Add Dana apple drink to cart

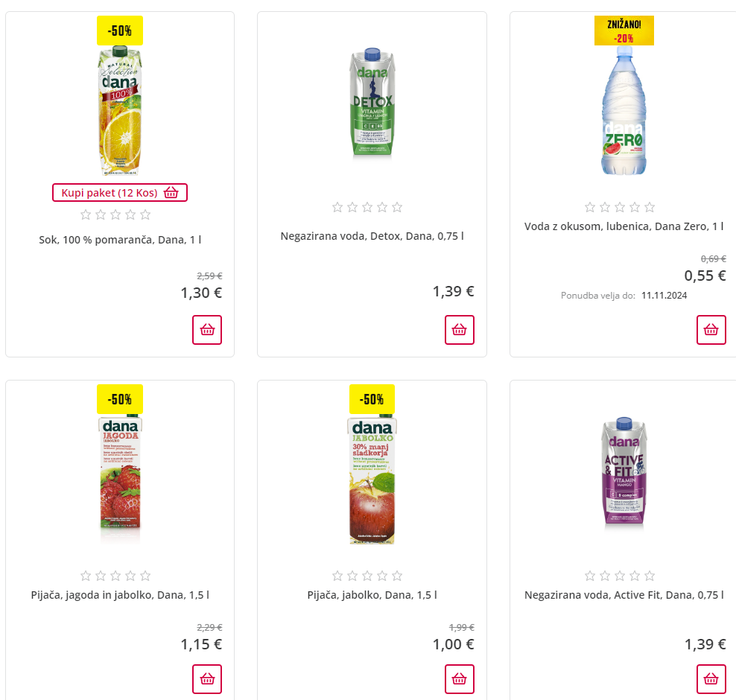(x=460, y=679)
